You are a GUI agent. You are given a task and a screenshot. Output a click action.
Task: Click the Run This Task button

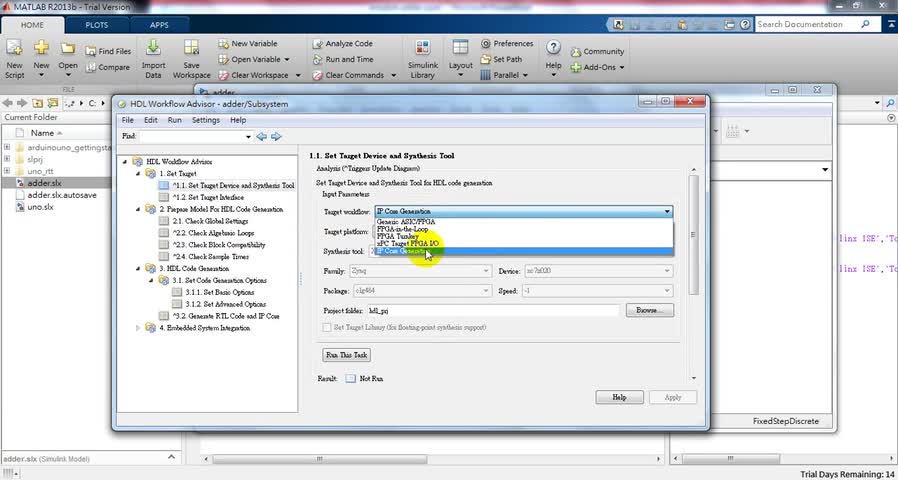pos(346,355)
